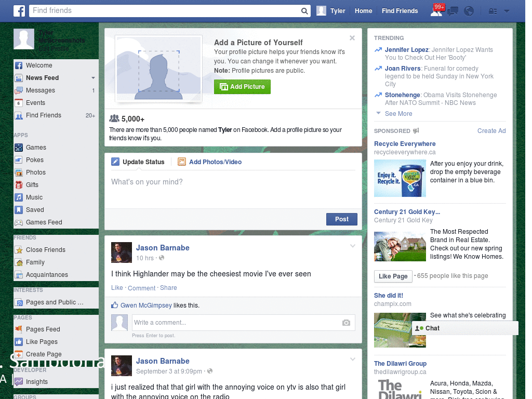Click the Saved bookmark icon
Screen dimensions: 532x399
click(x=19, y=210)
